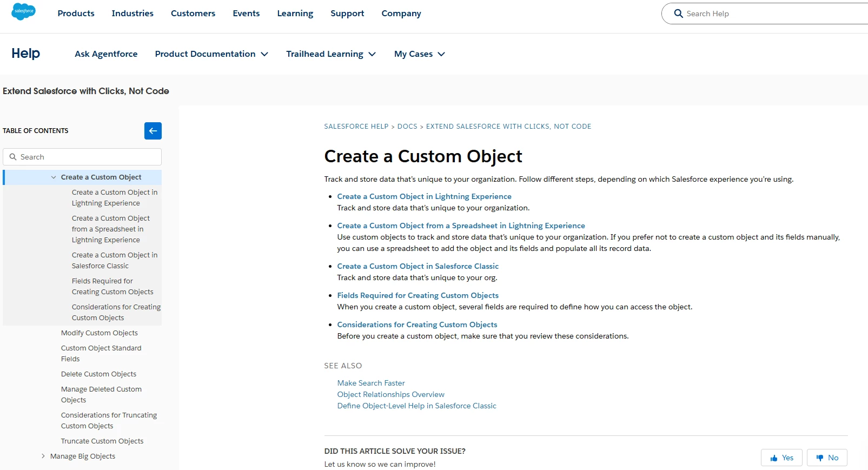
Task: Select sidebar item Fields Required for Creating Custom Objects
Action: point(112,287)
